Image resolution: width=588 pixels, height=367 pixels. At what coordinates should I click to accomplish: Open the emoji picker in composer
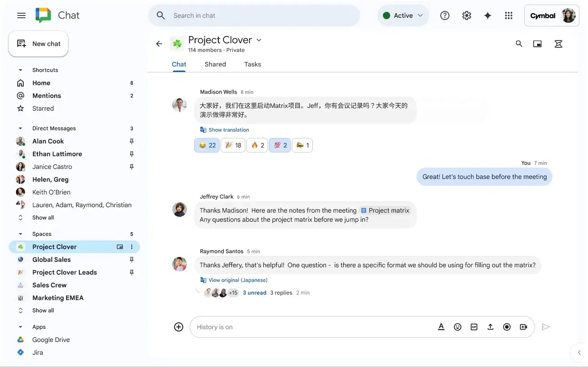pos(458,327)
